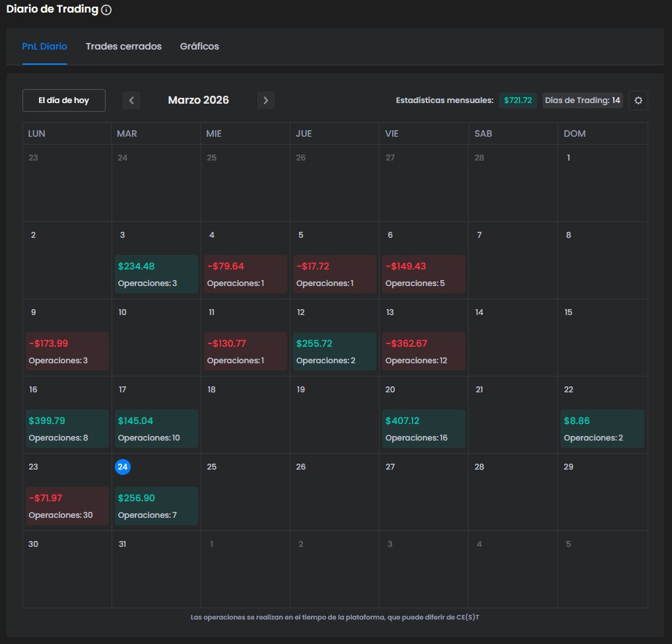
Task: Click day number 10 in the calendar
Action: 123,312
